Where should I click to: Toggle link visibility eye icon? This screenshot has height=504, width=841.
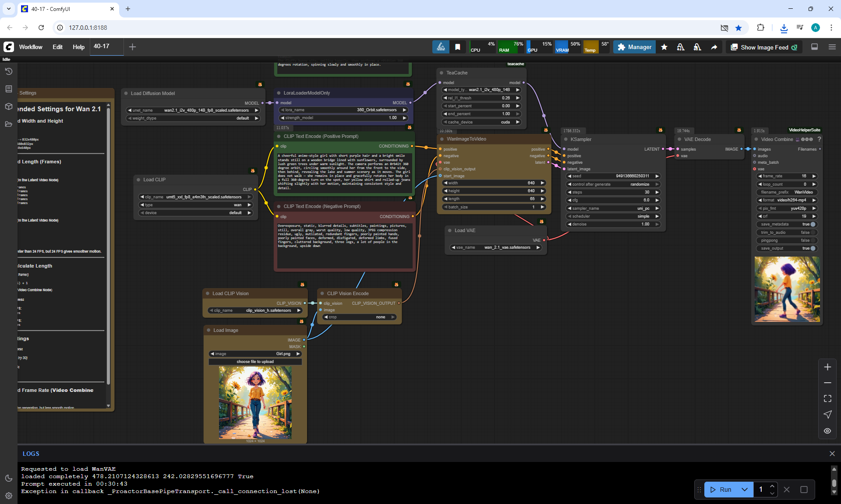(x=827, y=431)
